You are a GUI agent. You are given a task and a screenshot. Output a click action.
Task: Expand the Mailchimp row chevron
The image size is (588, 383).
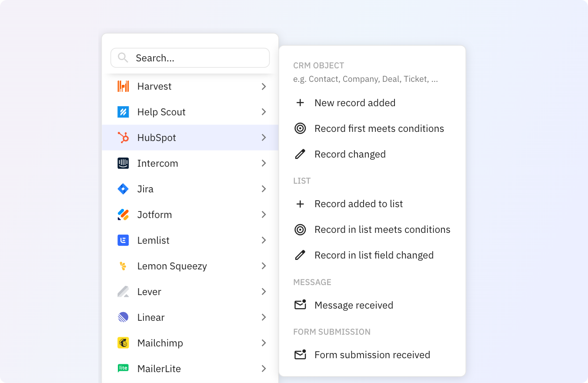tap(264, 343)
